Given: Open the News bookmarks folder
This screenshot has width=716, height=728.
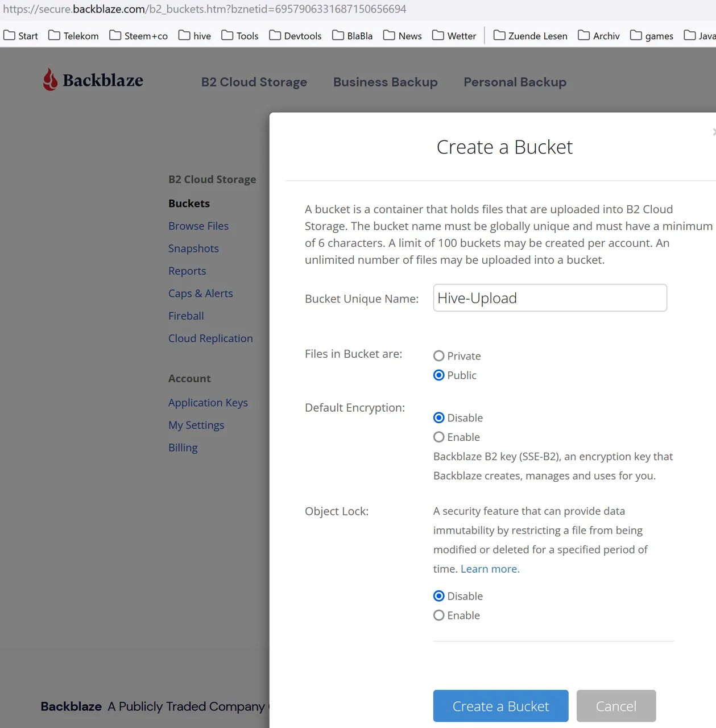Looking at the screenshot, I should [x=402, y=36].
